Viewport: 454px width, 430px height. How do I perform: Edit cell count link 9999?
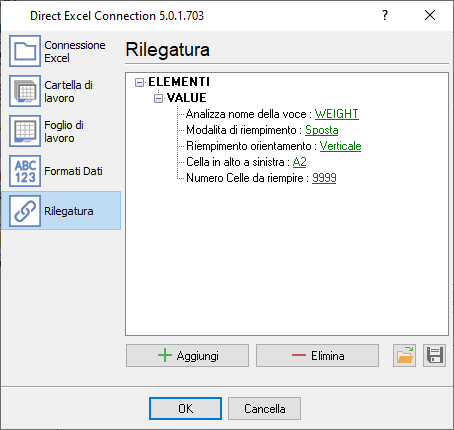[324, 178]
